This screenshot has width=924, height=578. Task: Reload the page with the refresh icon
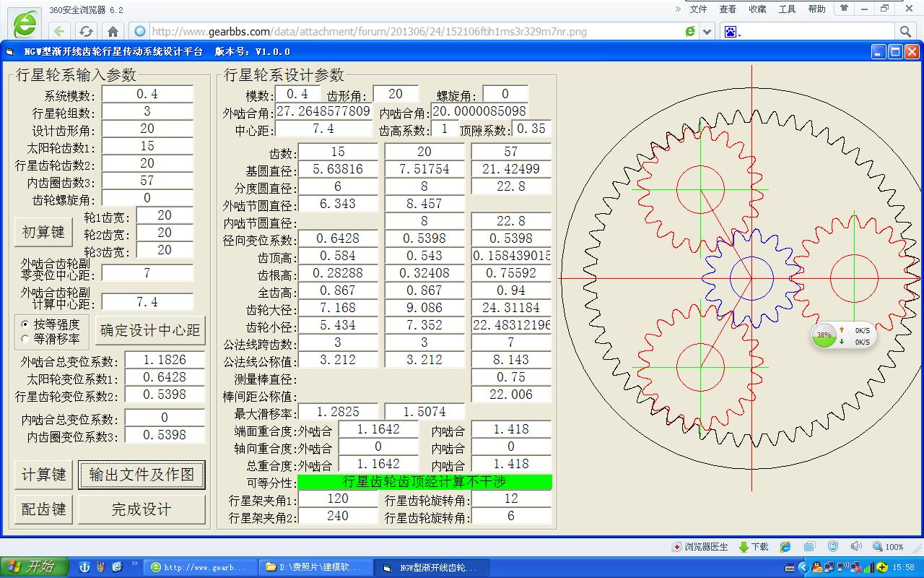tap(86, 31)
